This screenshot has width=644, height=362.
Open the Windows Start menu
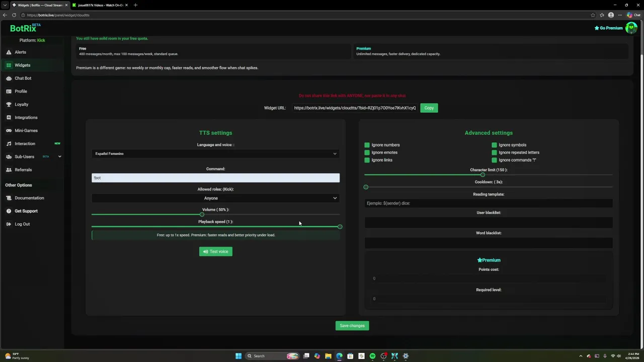(238, 356)
